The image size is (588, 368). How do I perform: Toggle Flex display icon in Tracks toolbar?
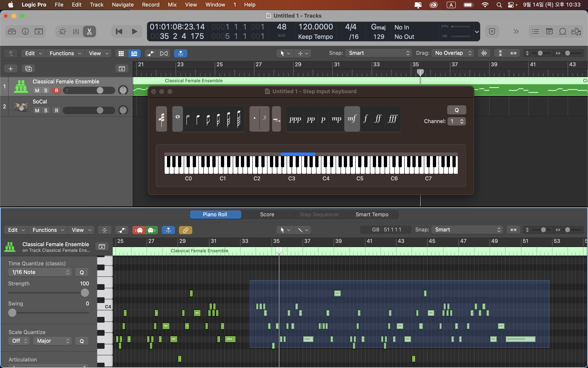[164, 54]
